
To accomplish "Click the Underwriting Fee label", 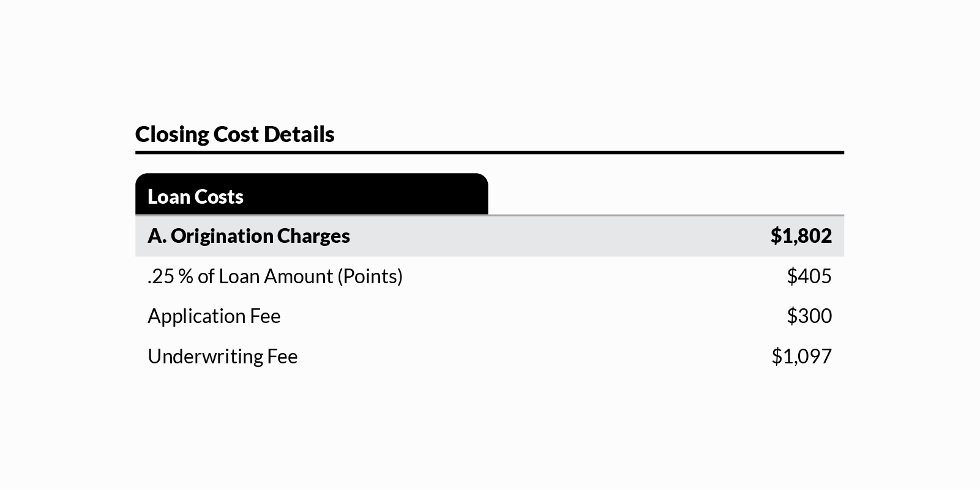I will click(x=222, y=356).
